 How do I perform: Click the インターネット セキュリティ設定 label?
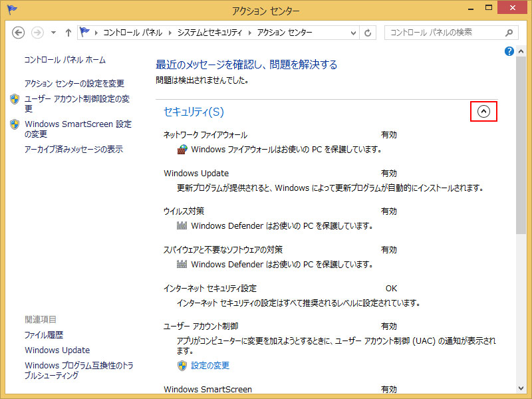(x=210, y=289)
